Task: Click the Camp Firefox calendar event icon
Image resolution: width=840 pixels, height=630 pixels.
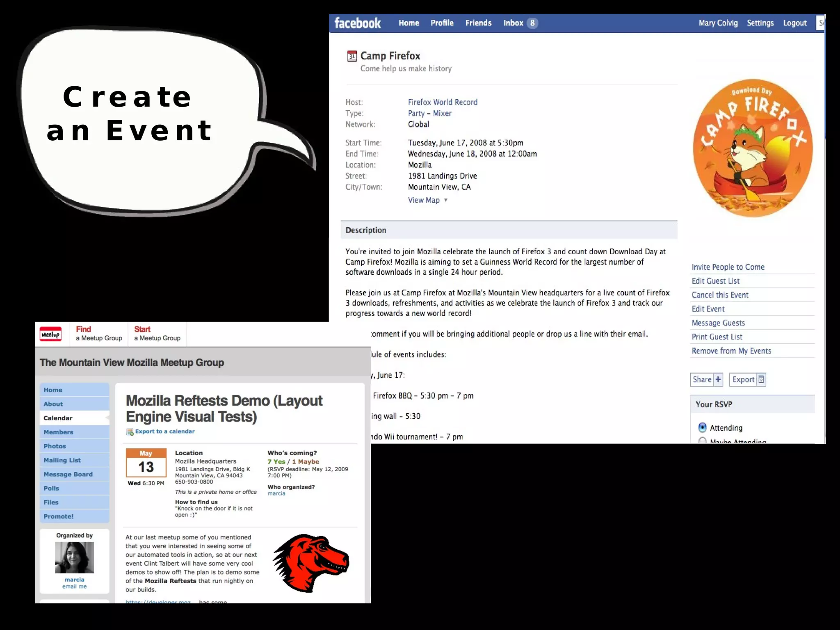Action: pyautogui.click(x=352, y=56)
